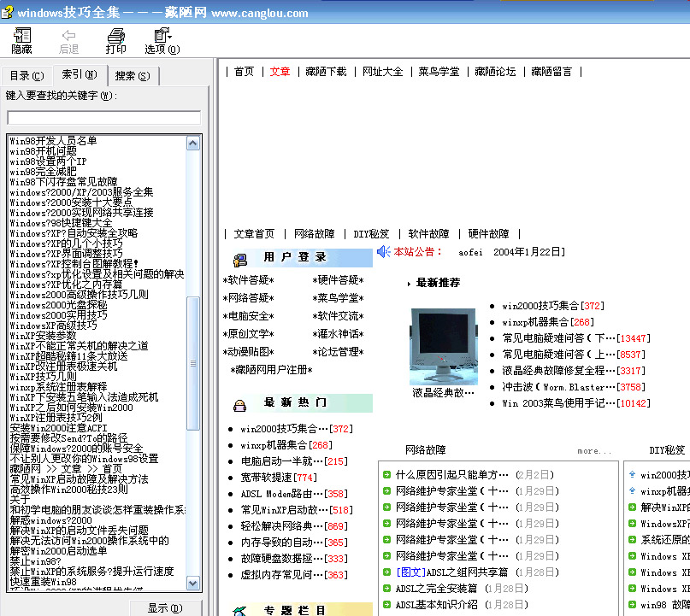The height and width of the screenshot is (616, 690).
Task: Go to 硬件故障 in the article menu
Action: [x=487, y=233]
